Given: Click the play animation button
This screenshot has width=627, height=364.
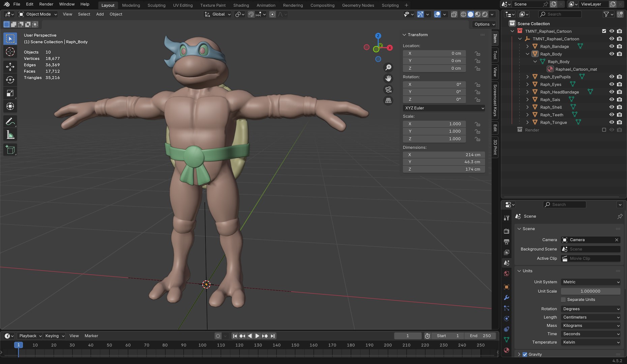Looking at the screenshot, I should [x=257, y=336].
